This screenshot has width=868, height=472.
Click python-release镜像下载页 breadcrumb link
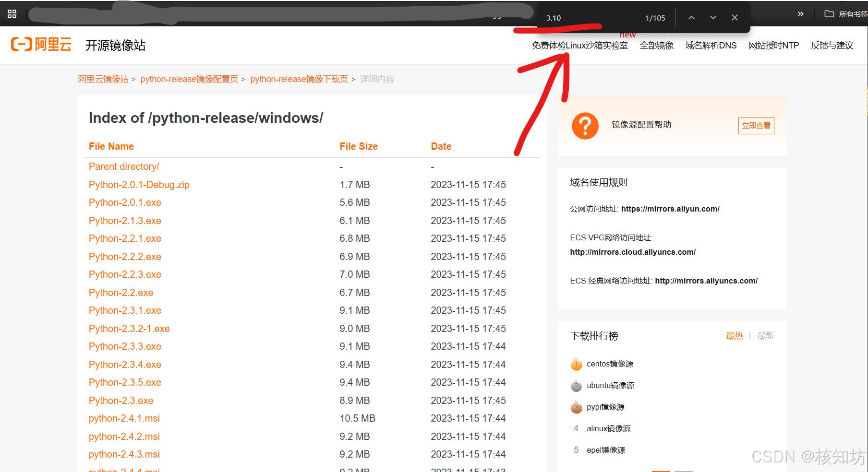(x=299, y=79)
